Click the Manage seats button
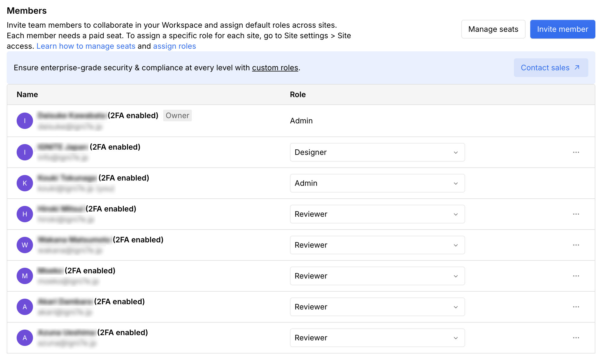 tap(493, 29)
